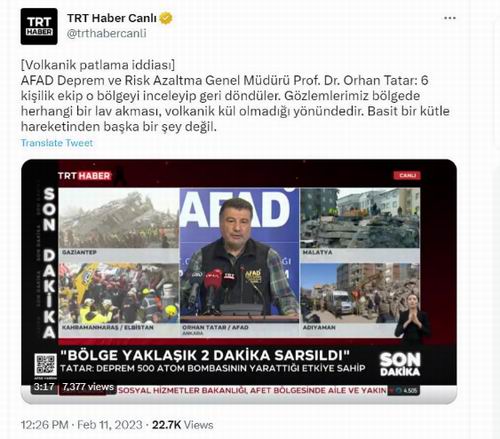
Task: Click the 12:26 PM Feb 11, 2023 timestamp
Action: pos(81,425)
